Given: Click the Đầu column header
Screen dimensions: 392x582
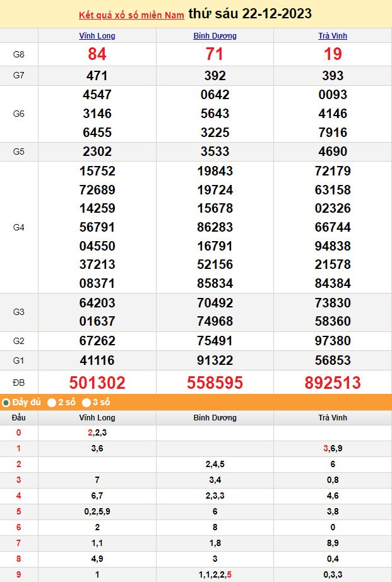Looking at the screenshot, I should pyautogui.click(x=18, y=418).
